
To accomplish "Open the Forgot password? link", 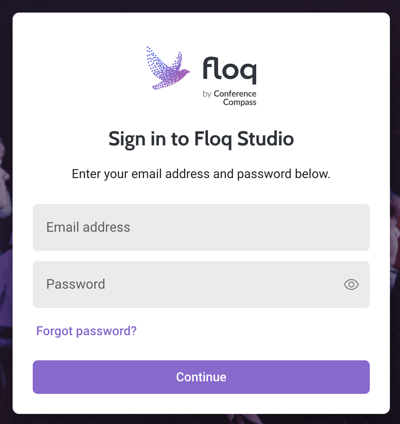I will coord(86,331).
